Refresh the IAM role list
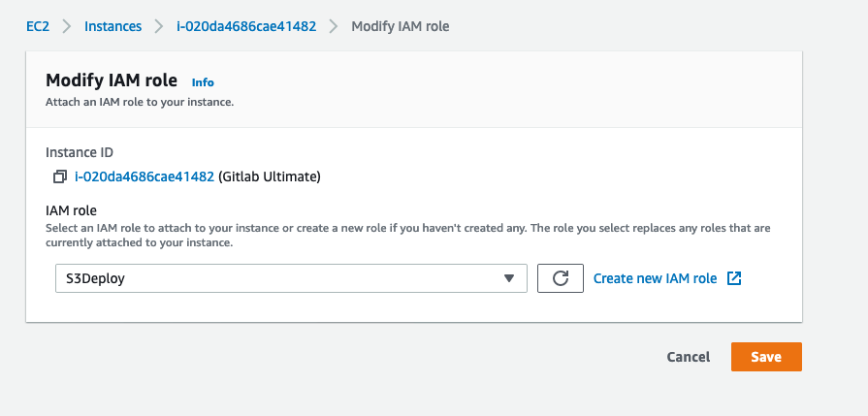 point(561,278)
